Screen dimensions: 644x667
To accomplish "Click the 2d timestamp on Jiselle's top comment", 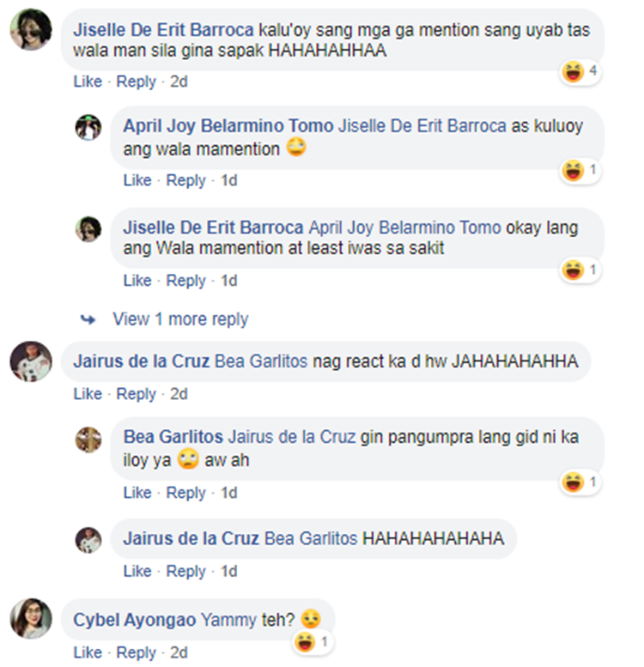I will point(179,82).
